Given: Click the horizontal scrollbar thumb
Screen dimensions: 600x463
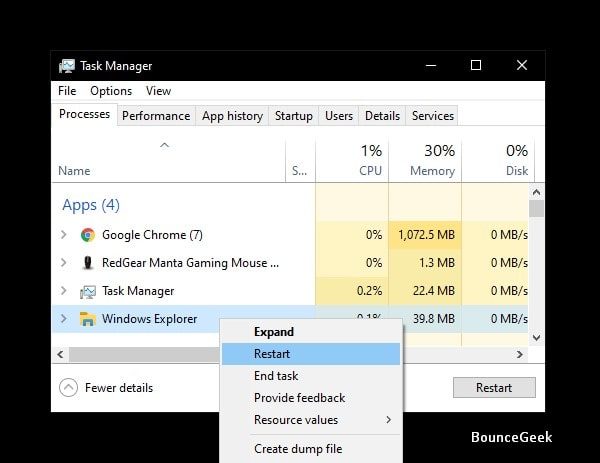Looking at the screenshot, I should pos(145,354).
